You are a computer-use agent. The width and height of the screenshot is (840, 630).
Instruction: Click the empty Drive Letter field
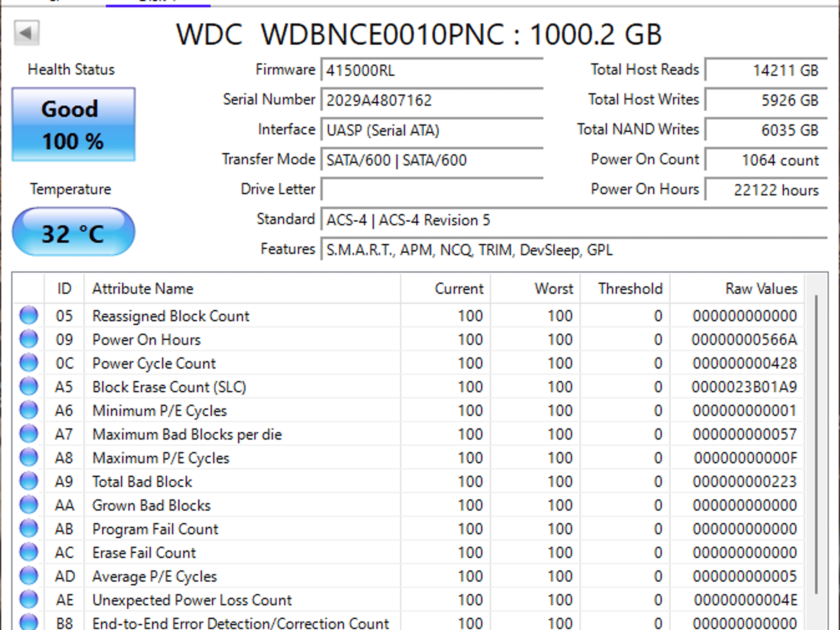click(432, 189)
